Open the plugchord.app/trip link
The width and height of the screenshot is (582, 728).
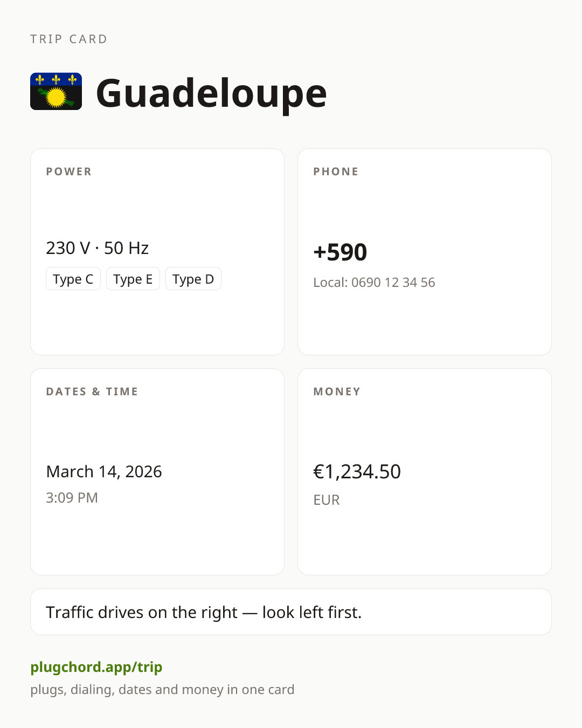click(x=96, y=667)
